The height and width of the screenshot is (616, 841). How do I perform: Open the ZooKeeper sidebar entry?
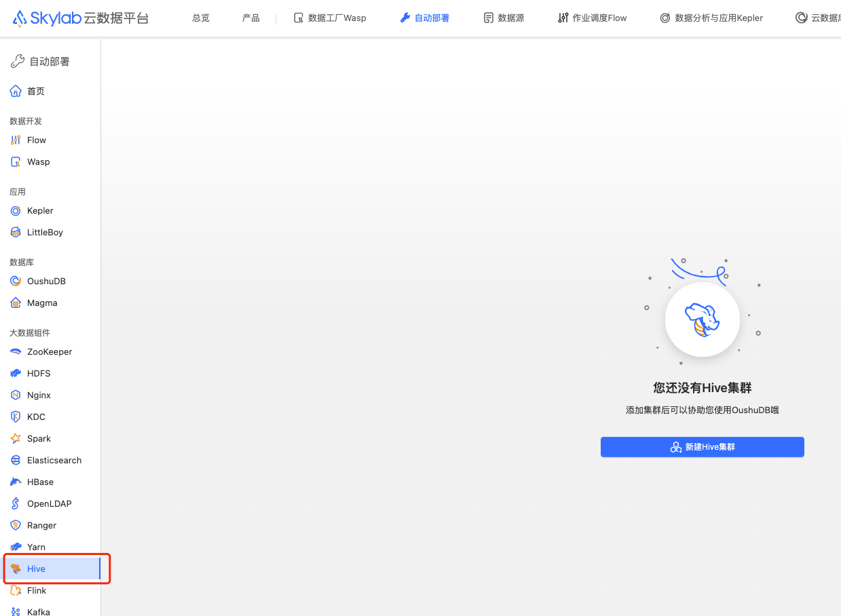click(x=50, y=351)
